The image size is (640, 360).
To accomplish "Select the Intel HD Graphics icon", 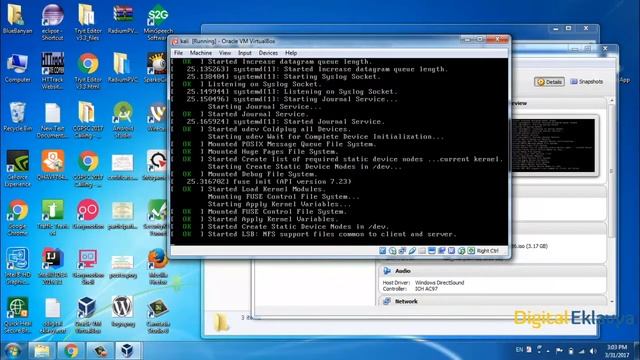I will [18, 266].
